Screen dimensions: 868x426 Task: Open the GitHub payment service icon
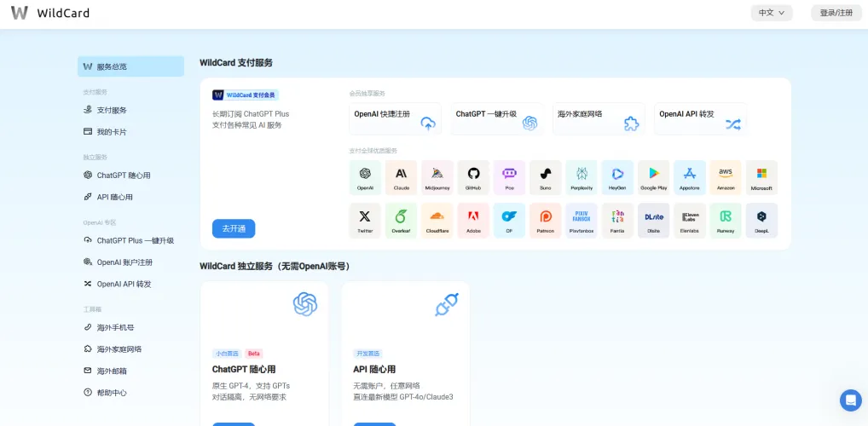473,177
